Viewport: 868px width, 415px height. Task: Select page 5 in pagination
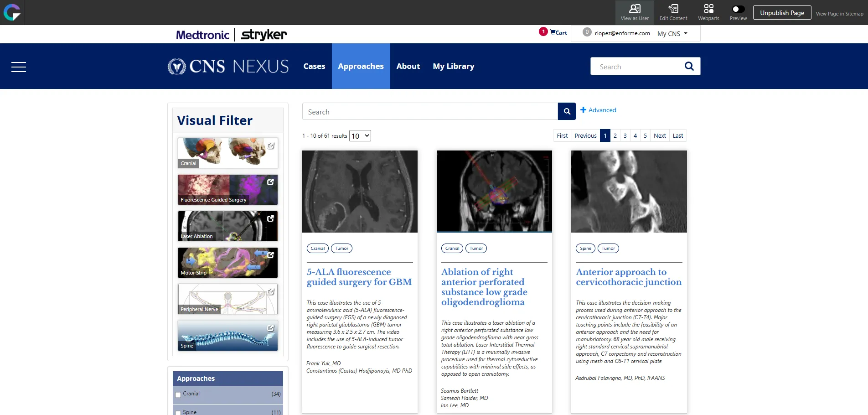[x=645, y=135]
